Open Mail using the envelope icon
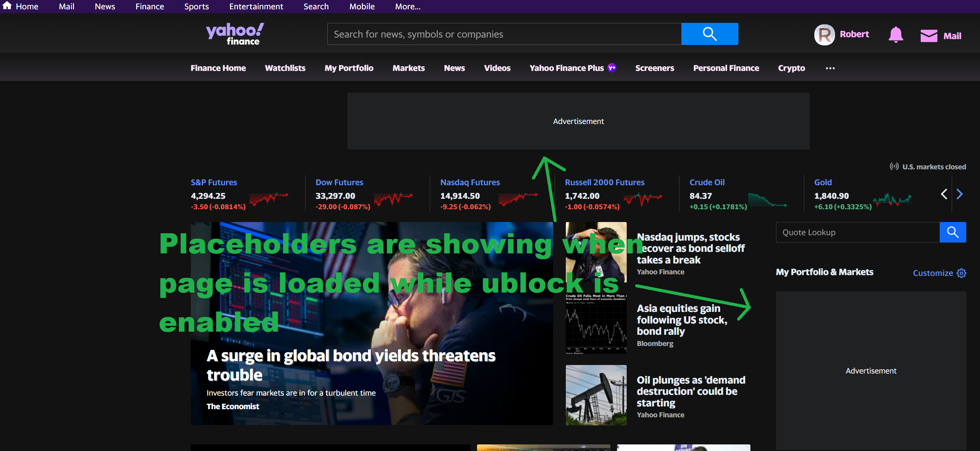The width and height of the screenshot is (980, 451). pyautogui.click(x=929, y=35)
